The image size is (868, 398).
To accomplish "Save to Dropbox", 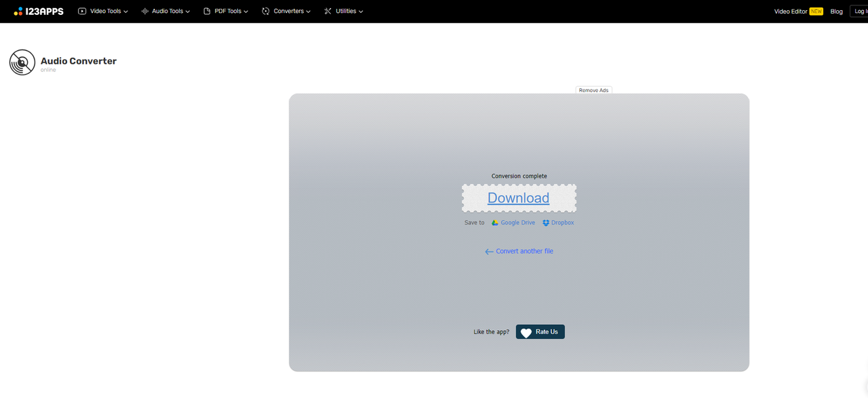I will click(558, 222).
